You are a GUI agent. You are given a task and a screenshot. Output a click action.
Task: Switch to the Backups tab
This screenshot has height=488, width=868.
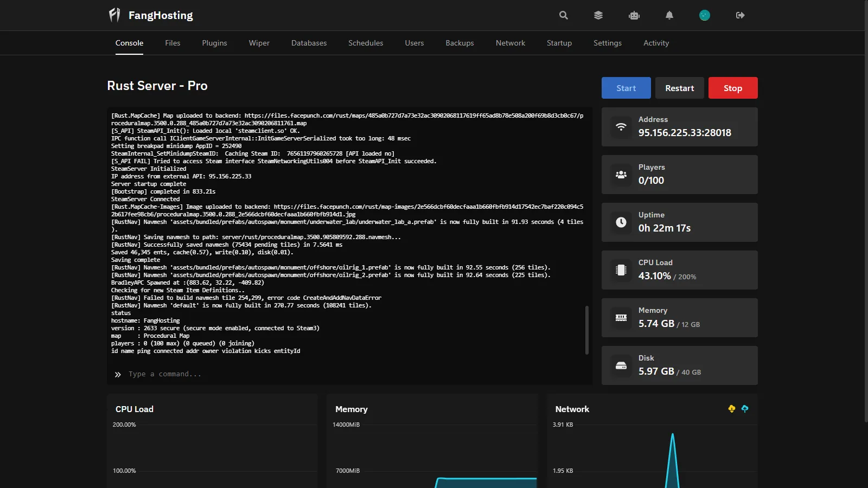(x=459, y=43)
